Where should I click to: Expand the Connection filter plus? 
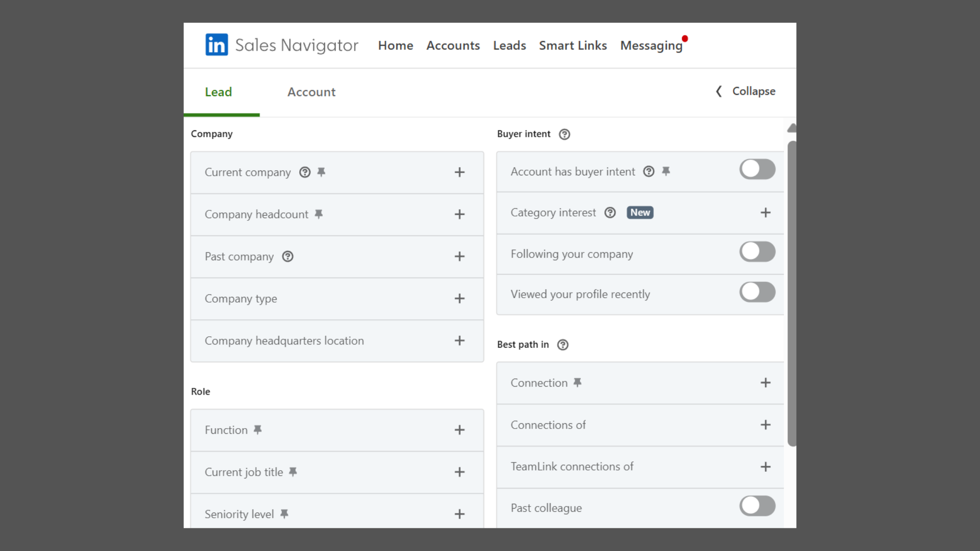click(x=766, y=383)
